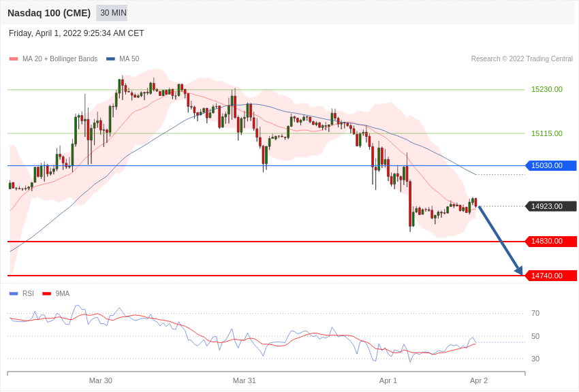Click the Research Trading Central copyright text
The image size is (579, 392).
[x=522, y=59]
